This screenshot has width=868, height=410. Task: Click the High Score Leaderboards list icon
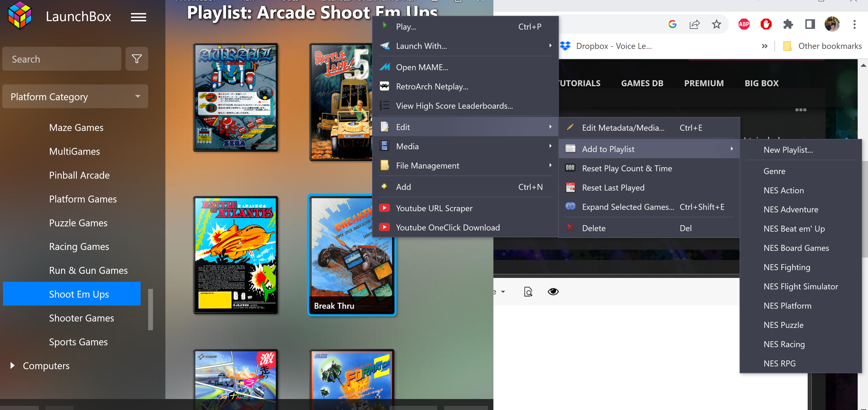point(384,105)
